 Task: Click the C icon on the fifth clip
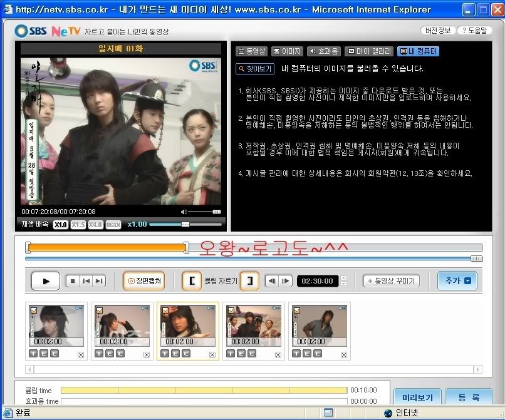(318, 354)
